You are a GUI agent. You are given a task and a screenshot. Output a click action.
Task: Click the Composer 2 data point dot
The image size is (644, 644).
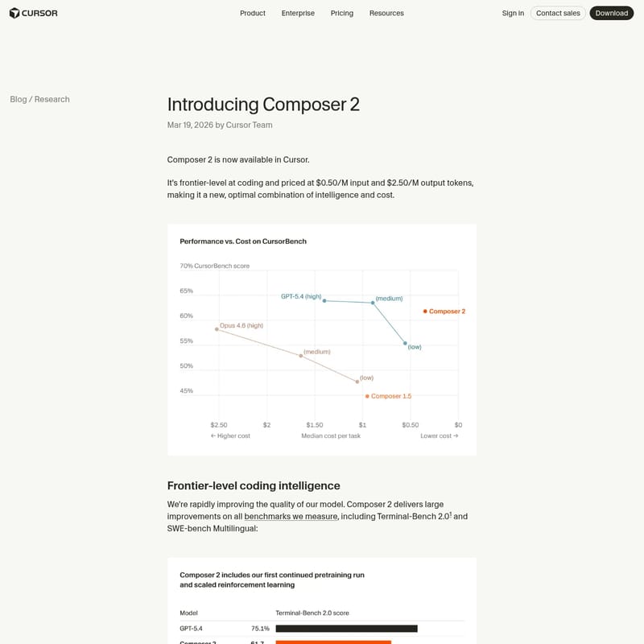(425, 311)
